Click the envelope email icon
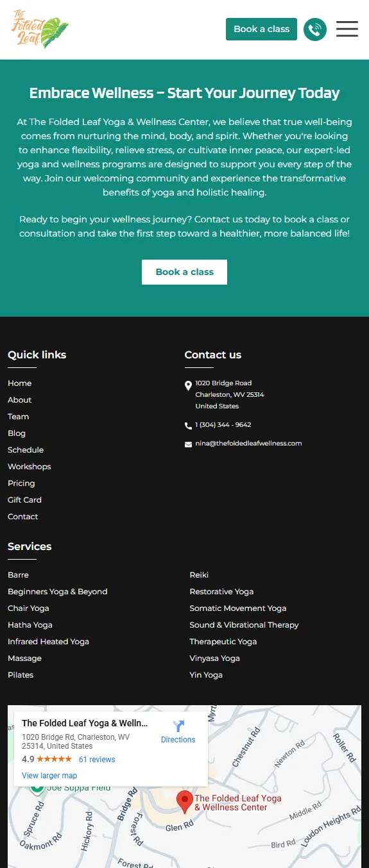 188,444
